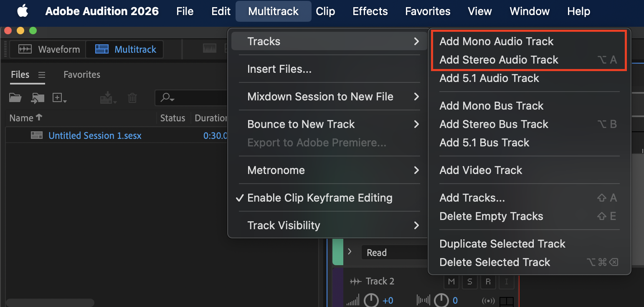Switch to the Multitrack editor view
This screenshot has height=307, width=644.
click(125, 49)
